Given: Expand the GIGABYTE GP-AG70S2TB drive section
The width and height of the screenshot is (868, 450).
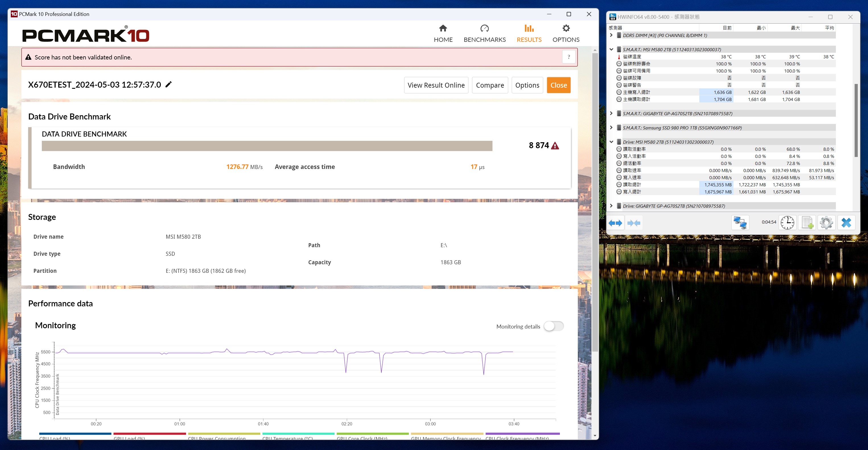Looking at the screenshot, I should (612, 205).
